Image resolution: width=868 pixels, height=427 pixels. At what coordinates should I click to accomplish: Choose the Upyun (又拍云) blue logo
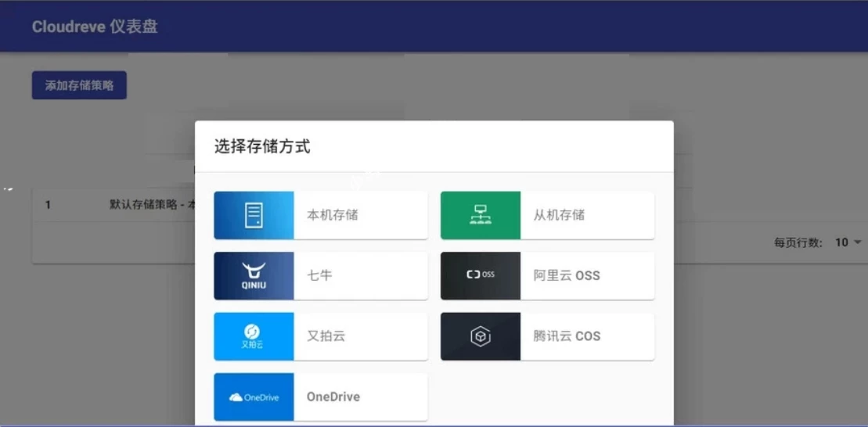(x=254, y=336)
